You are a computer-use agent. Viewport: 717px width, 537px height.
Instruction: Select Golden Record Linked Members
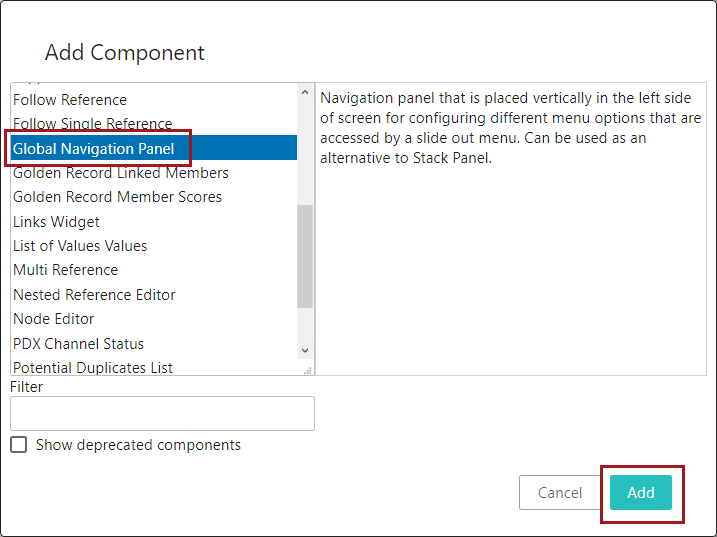pyautogui.click(x=121, y=173)
